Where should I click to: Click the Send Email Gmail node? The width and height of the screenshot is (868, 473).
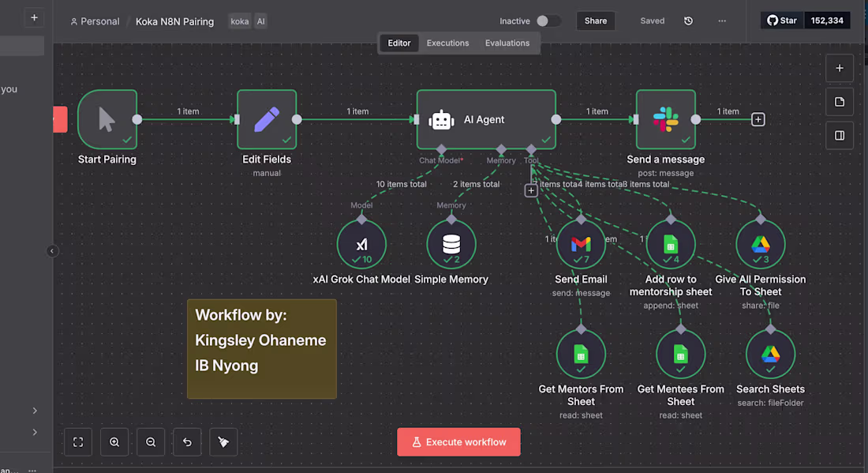pos(582,243)
